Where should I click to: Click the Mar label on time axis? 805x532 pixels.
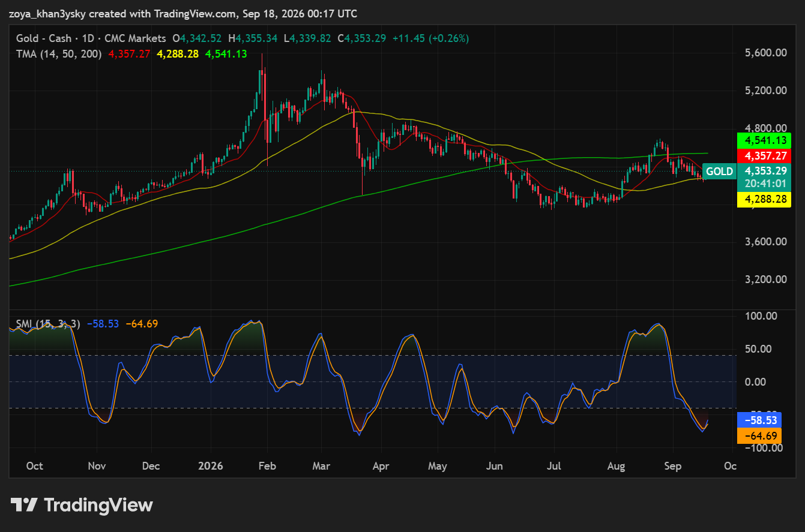(322, 466)
